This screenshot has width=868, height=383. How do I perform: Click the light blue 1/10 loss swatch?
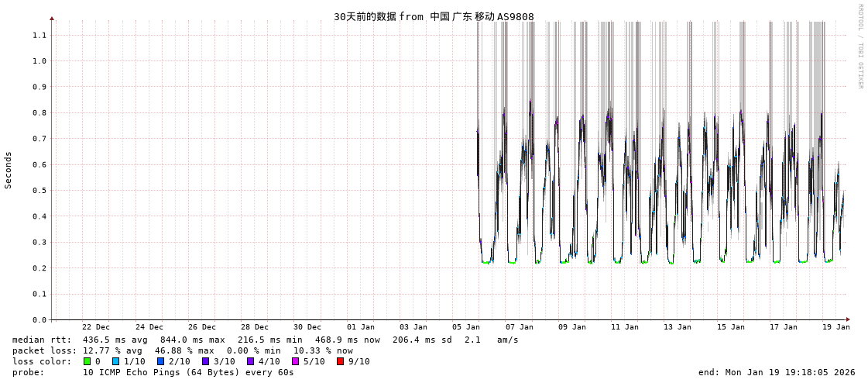(115, 361)
